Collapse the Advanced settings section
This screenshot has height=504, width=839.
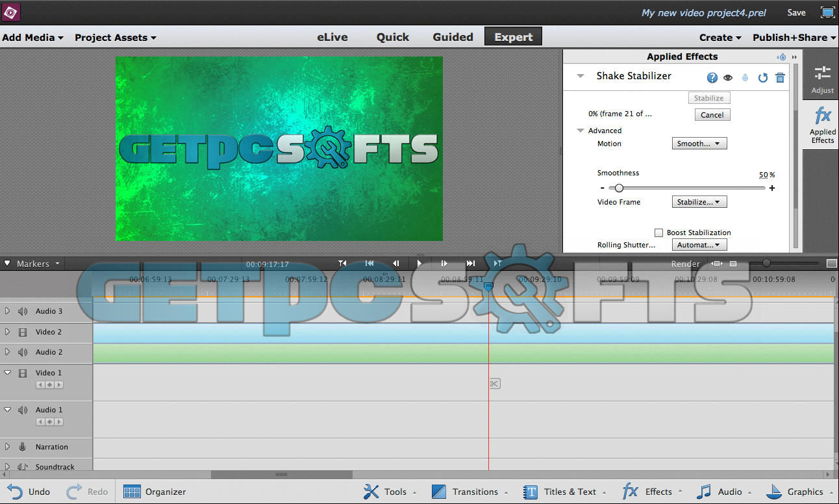(x=581, y=131)
